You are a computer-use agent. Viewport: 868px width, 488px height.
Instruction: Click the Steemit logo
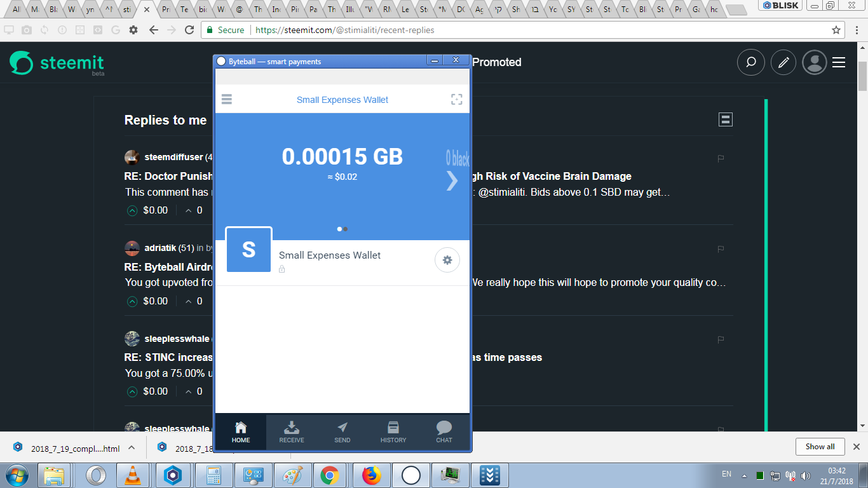pos(57,63)
